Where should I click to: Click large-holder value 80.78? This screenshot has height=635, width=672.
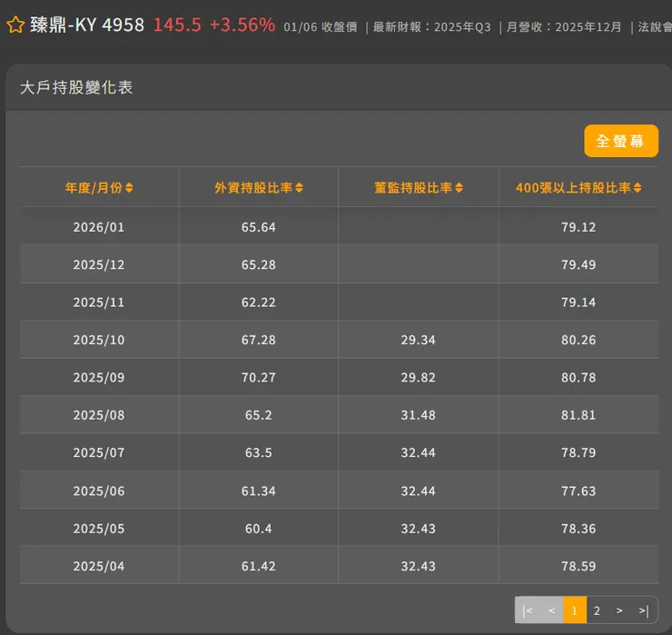[x=578, y=377]
